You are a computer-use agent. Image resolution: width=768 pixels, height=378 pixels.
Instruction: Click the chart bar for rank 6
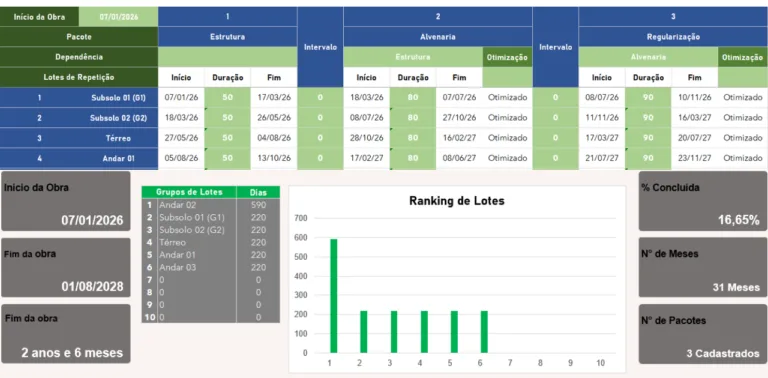coord(484,332)
